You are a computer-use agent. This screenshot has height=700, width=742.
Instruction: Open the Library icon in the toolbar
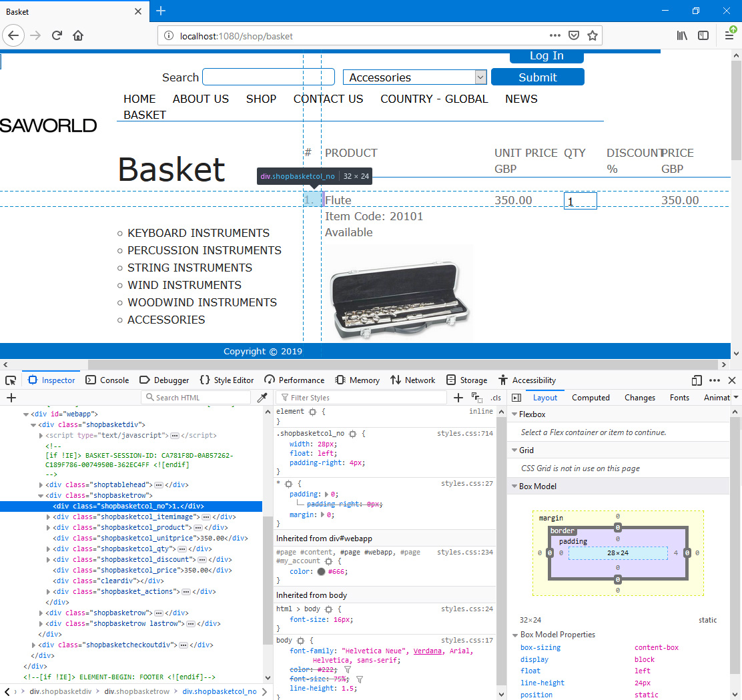coord(682,35)
